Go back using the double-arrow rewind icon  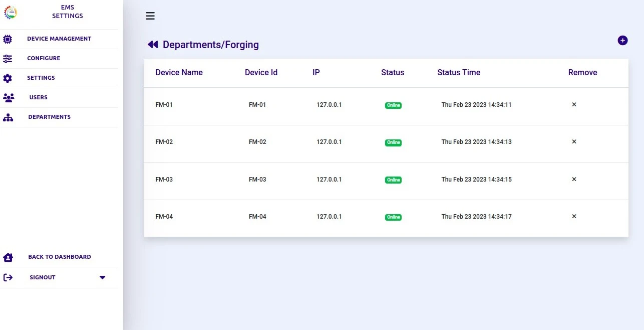[x=153, y=45]
